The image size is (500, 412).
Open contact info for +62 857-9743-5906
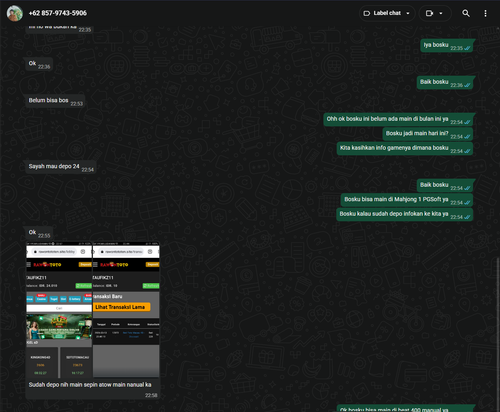pyautogui.click(x=58, y=13)
